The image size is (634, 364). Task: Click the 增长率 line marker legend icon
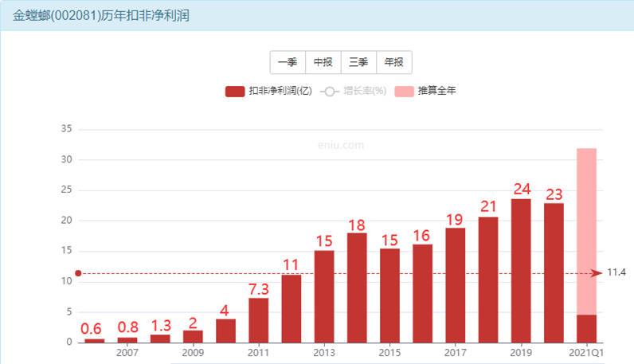point(330,92)
